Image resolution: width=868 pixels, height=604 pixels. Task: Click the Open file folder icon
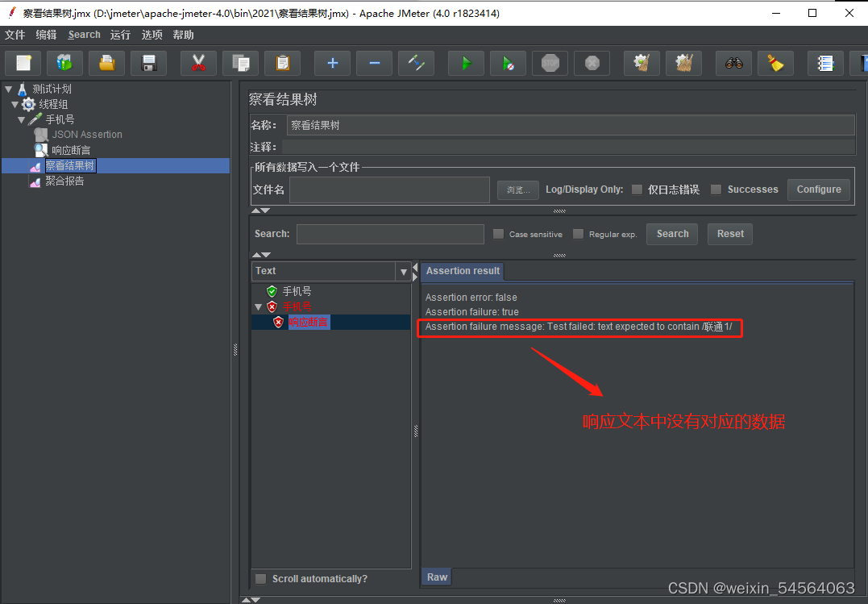pos(107,63)
